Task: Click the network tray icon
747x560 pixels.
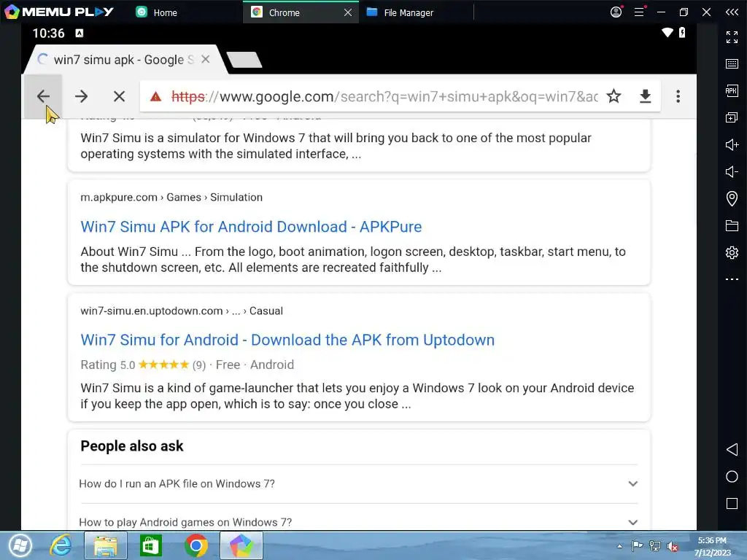Action: click(x=655, y=545)
